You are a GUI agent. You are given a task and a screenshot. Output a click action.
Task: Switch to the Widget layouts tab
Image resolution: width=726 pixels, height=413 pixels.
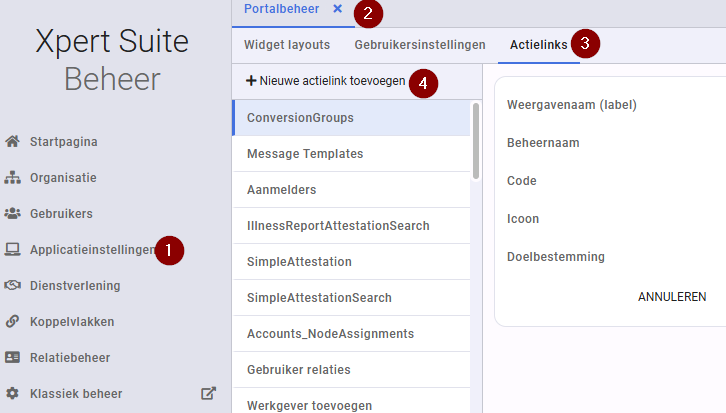coord(287,44)
